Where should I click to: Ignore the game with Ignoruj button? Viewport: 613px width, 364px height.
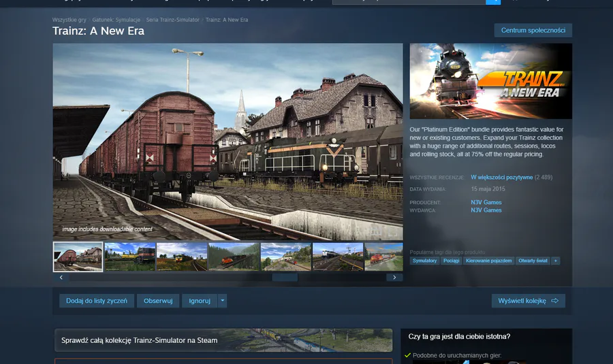point(200,301)
